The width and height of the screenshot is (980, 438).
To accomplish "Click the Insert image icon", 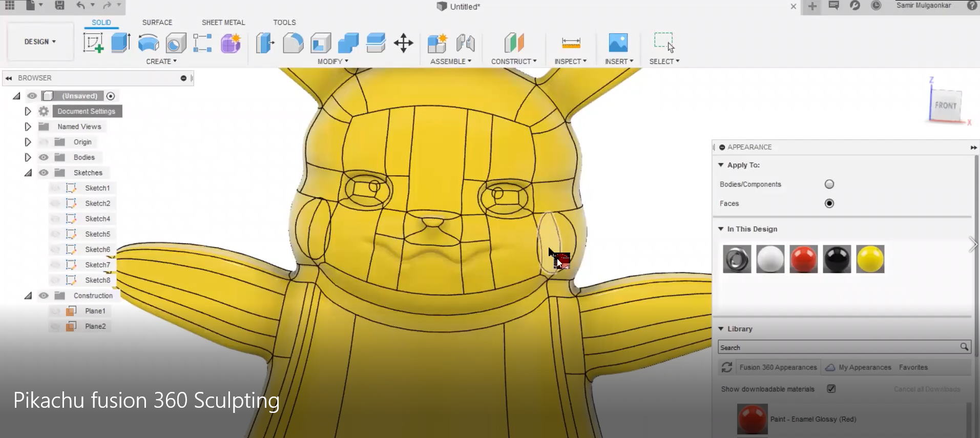I will tap(618, 43).
